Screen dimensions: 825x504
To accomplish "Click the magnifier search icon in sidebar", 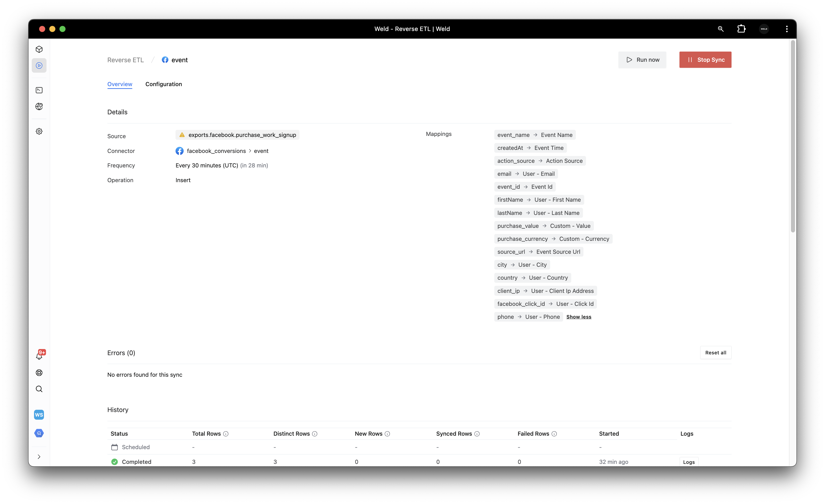I will tap(39, 389).
